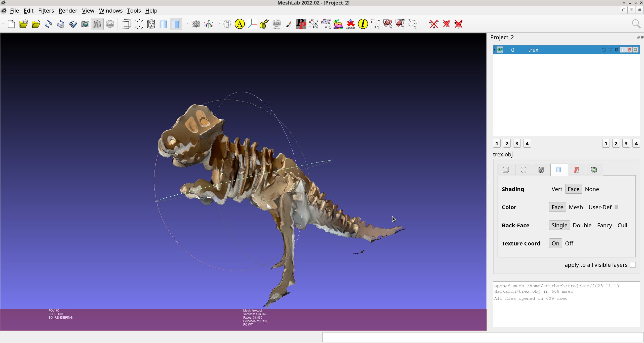The height and width of the screenshot is (343, 644).
Task: Check apply to all visible layers
Action: click(x=633, y=265)
